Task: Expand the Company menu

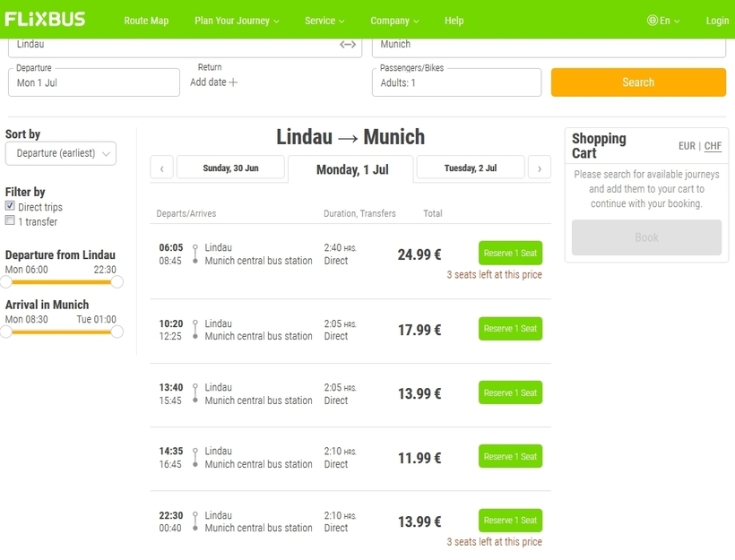Action: point(394,21)
